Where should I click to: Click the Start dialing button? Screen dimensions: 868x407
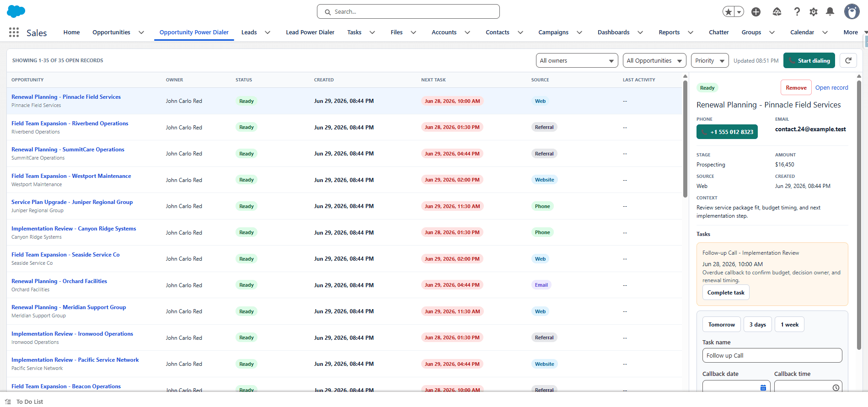click(809, 60)
